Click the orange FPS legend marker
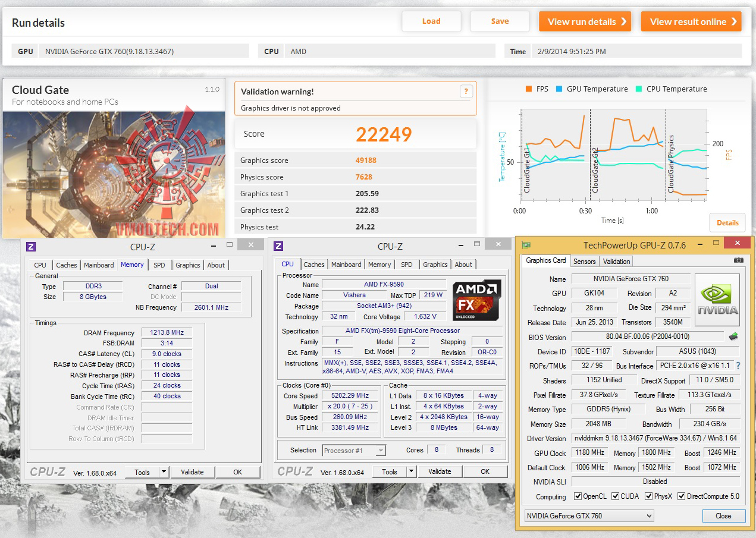Image resolution: width=756 pixels, height=538 pixels. click(529, 89)
